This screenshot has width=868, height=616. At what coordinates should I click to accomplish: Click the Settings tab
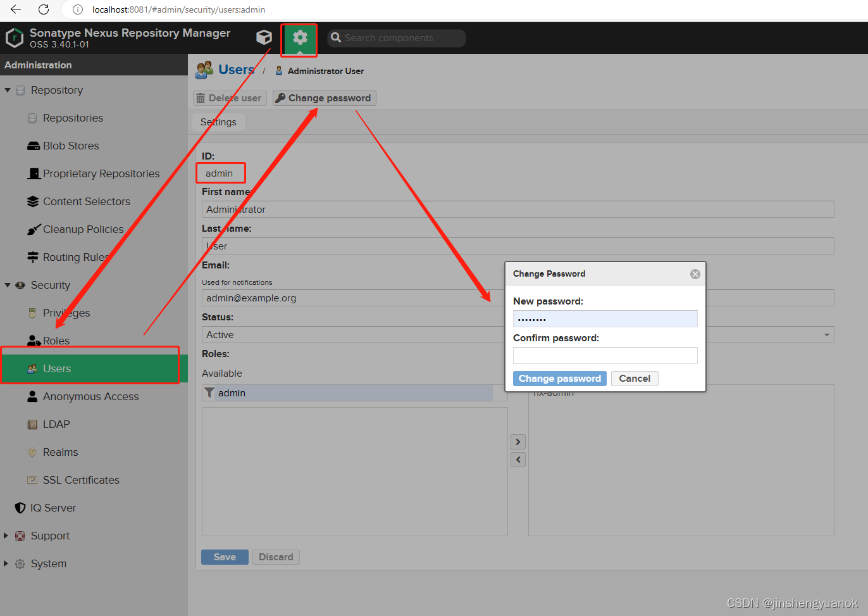[218, 122]
